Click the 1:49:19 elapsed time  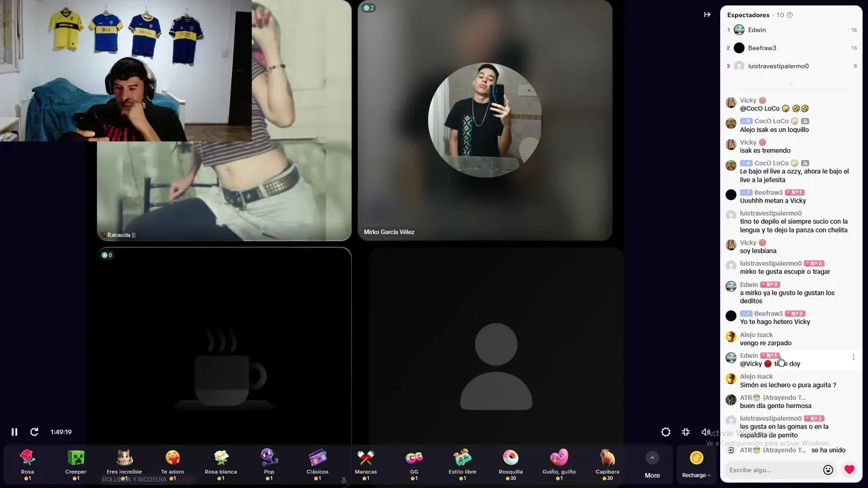[x=61, y=432]
